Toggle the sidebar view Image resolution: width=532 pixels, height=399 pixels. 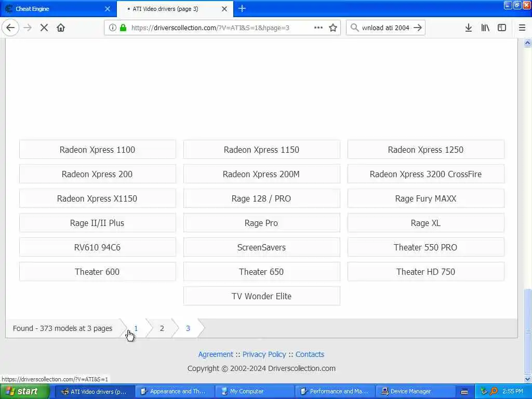pyautogui.click(x=502, y=28)
